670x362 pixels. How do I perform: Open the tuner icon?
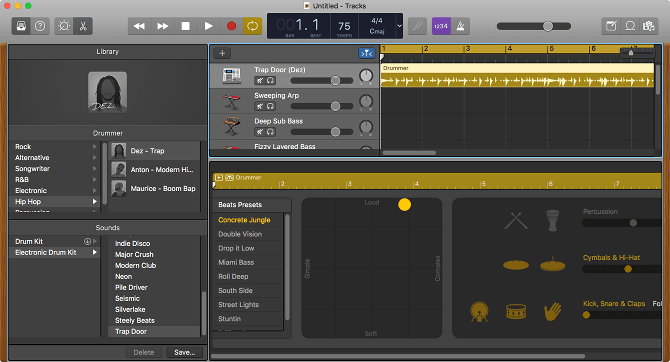click(417, 26)
